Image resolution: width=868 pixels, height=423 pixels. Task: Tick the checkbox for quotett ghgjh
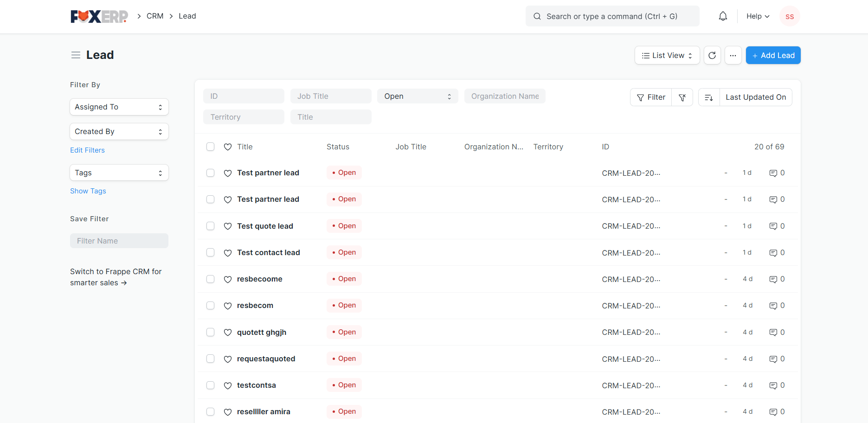coord(211,332)
